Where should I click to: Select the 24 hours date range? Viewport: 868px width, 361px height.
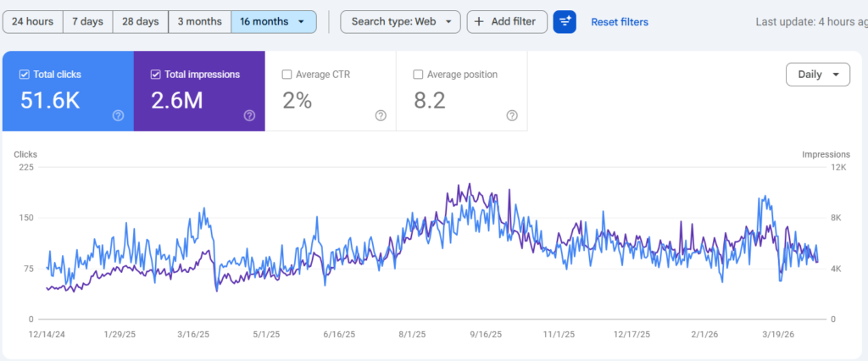click(x=32, y=22)
